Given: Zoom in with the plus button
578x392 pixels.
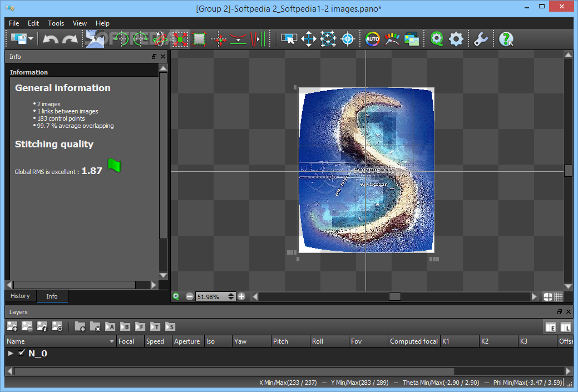Looking at the screenshot, I should pyautogui.click(x=241, y=296).
